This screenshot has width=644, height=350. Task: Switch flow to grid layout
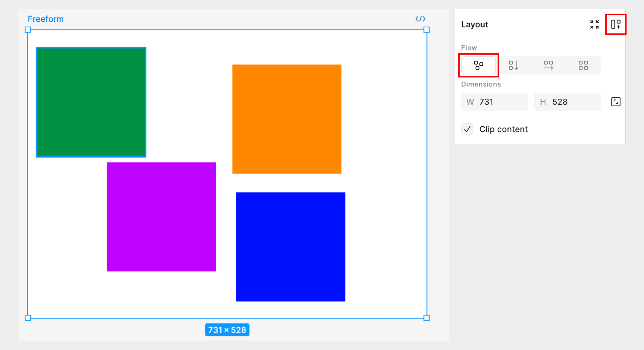pyautogui.click(x=583, y=65)
